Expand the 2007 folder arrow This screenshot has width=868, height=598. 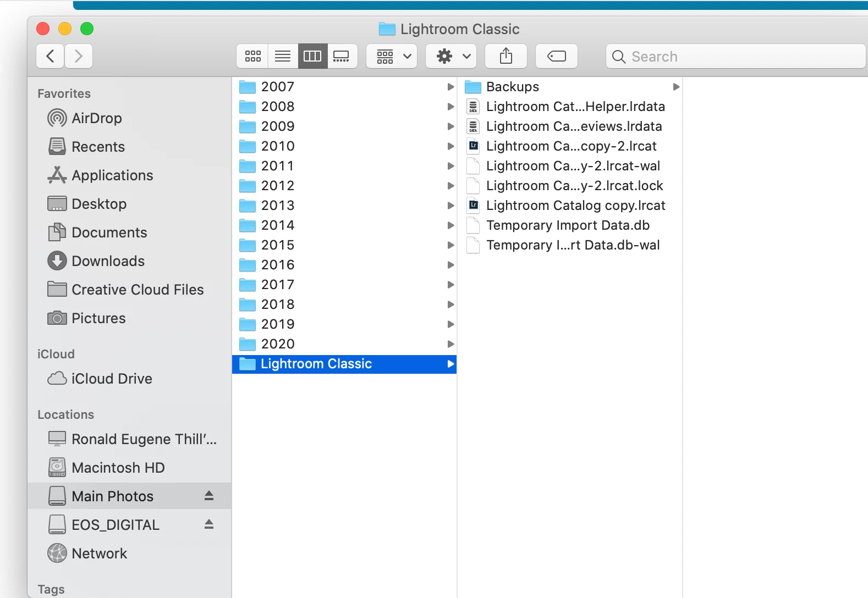coord(451,87)
